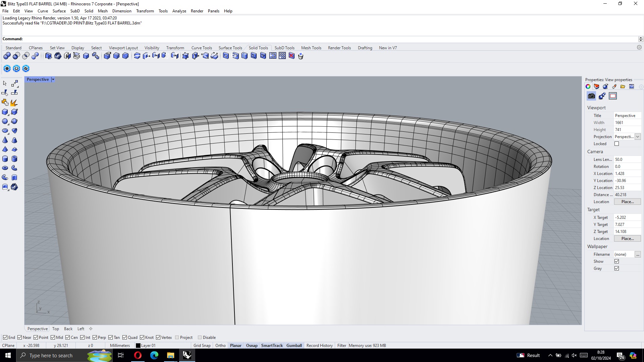Enable the Project osnap checkbox
Image resolution: width=644 pixels, height=362 pixels.
point(177,338)
